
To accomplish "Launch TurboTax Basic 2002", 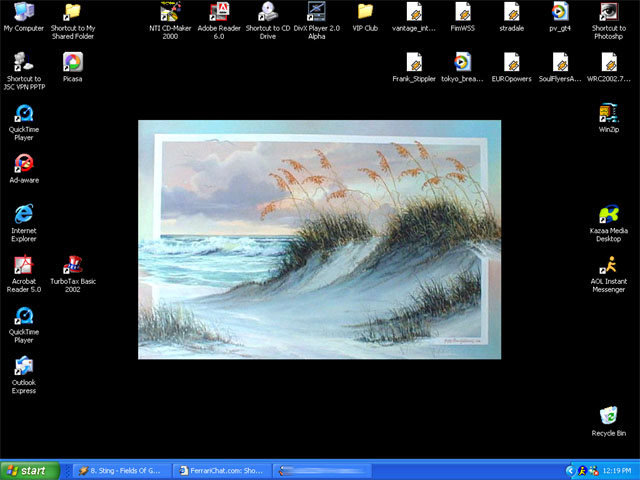I will (73, 273).
